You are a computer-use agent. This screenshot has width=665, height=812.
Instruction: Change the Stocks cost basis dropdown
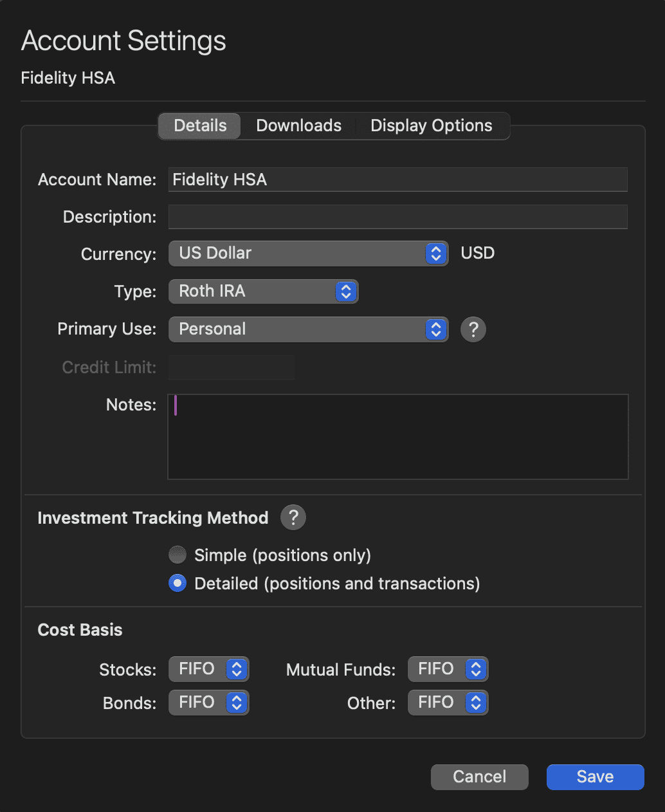[x=208, y=669]
